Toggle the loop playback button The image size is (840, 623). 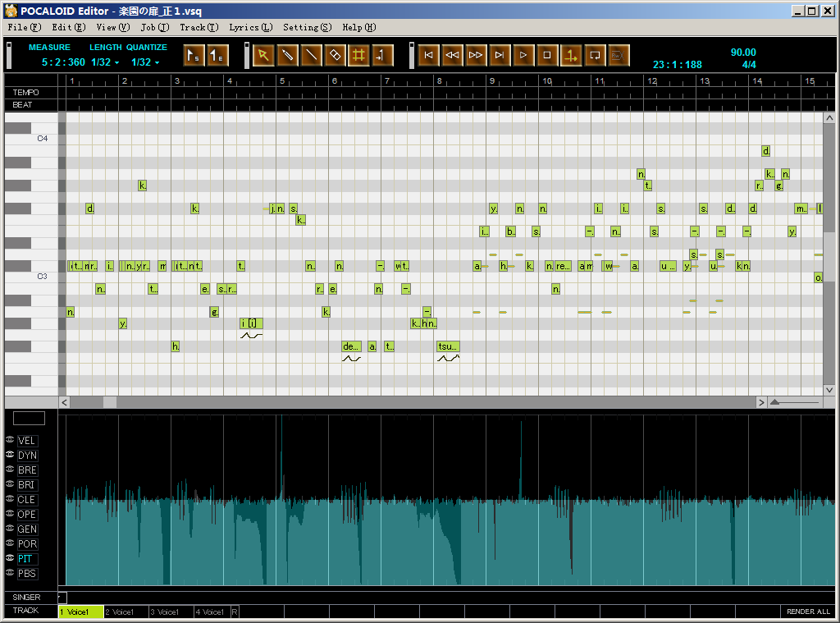click(x=595, y=55)
